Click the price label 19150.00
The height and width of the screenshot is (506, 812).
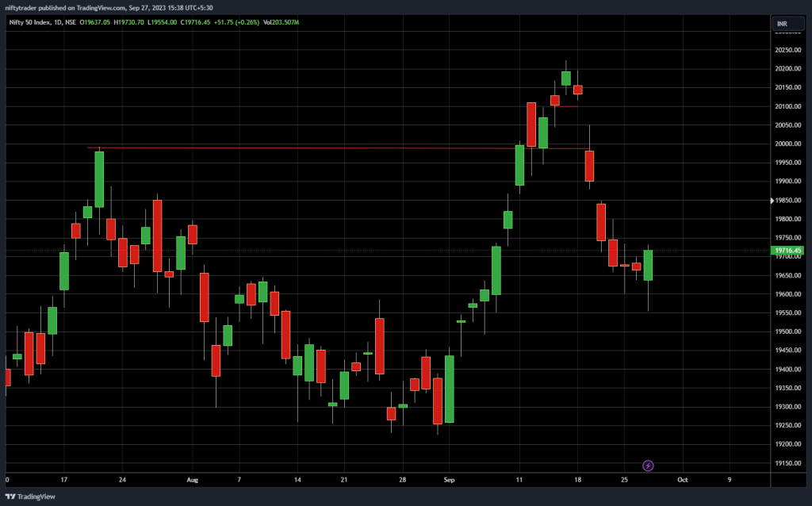(x=787, y=463)
